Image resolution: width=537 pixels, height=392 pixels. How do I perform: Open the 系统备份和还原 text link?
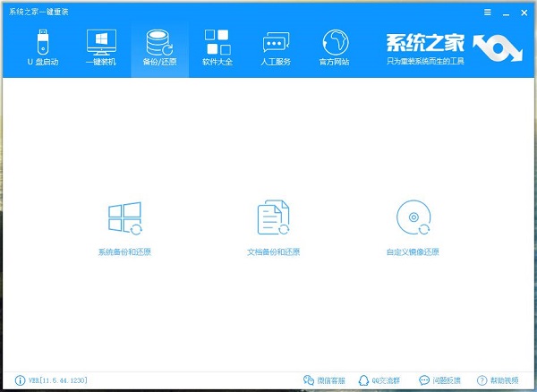124,252
